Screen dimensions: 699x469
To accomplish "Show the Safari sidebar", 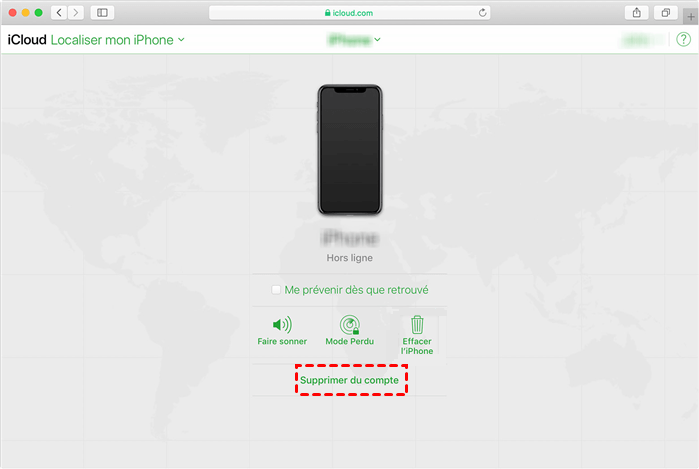I will point(103,12).
